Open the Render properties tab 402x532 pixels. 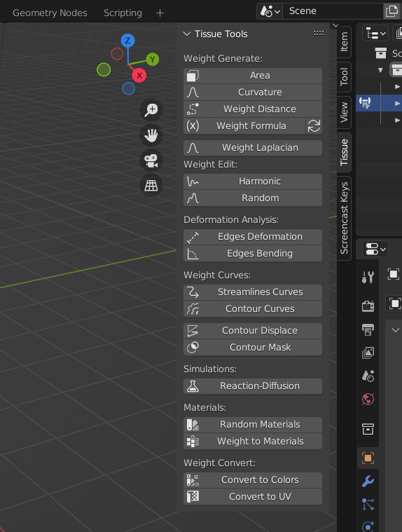click(x=368, y=306)
